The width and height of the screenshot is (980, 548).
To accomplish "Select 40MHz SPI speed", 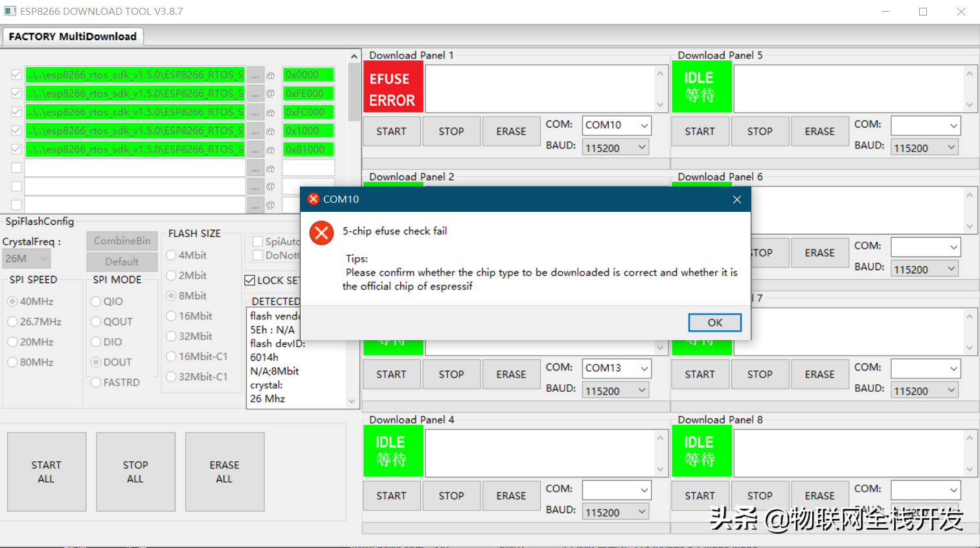I will coord(30,301).
